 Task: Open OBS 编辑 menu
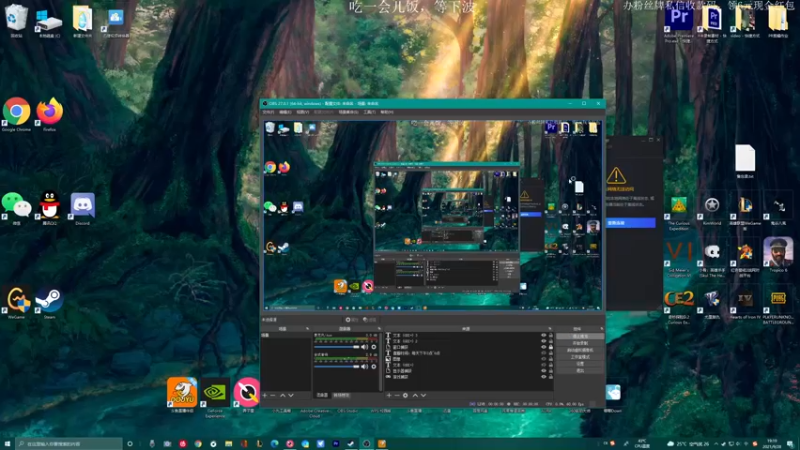pos(285,112)
